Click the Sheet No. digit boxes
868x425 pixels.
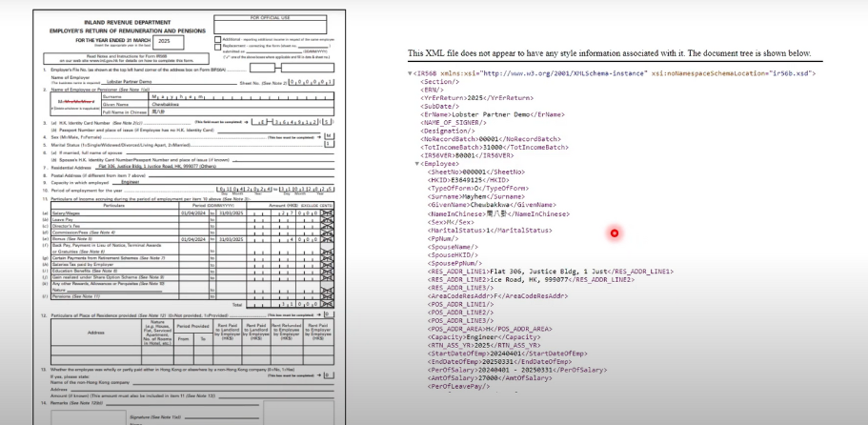pyautogui.click(x=312, y=82)
